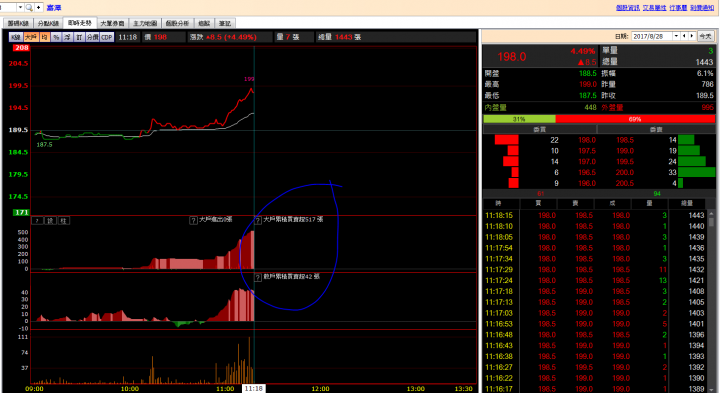Image resolution: width=720 pixels, height=393 pixels.
Task: Click the ? help box left of 線
Action: tap(37, 221)
